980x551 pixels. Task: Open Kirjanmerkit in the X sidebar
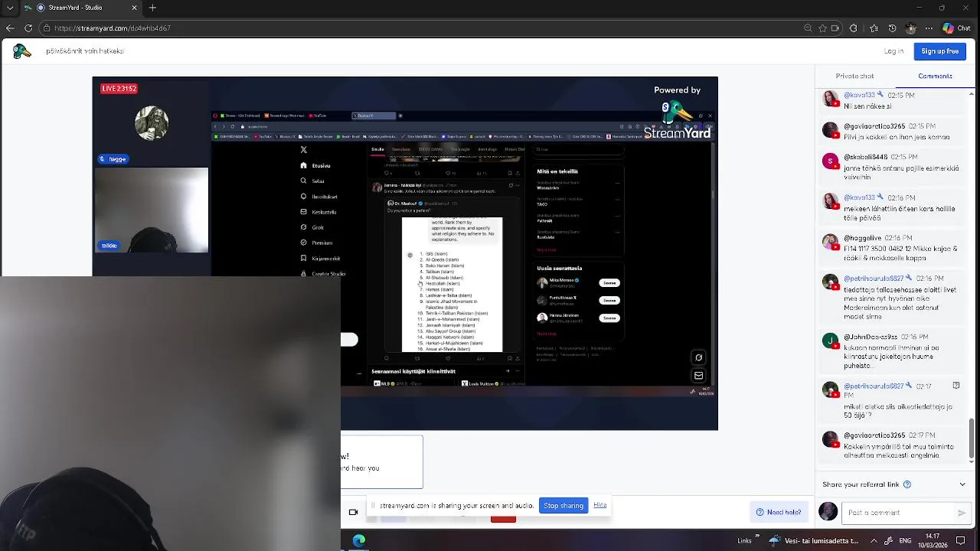[320, 259]
